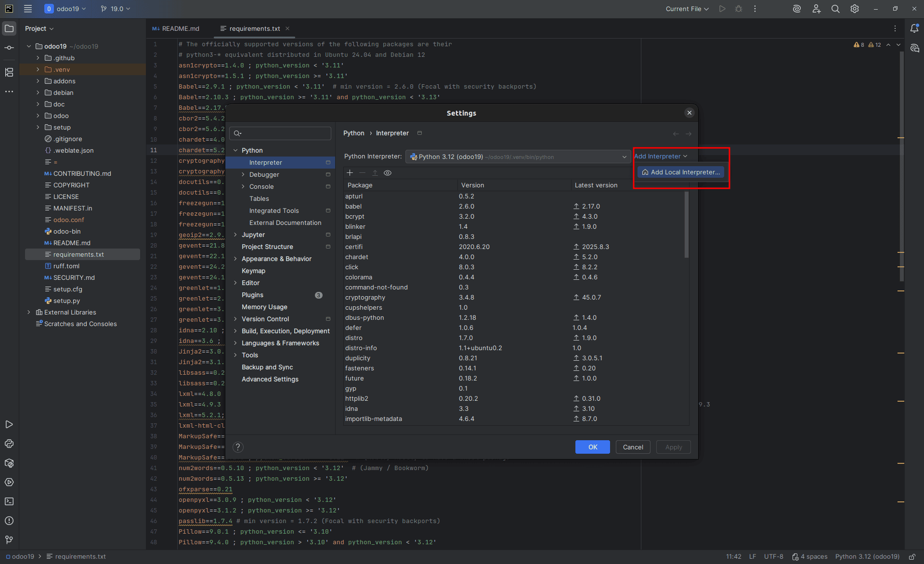Collapse the Python settings group
This screenshot has height=564, width=924.
235,150
